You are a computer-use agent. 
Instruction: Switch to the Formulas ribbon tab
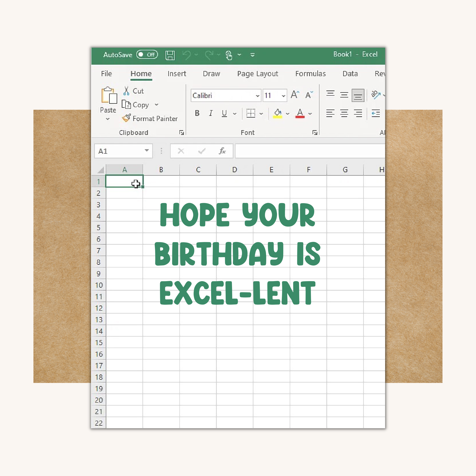click(310, 74)
